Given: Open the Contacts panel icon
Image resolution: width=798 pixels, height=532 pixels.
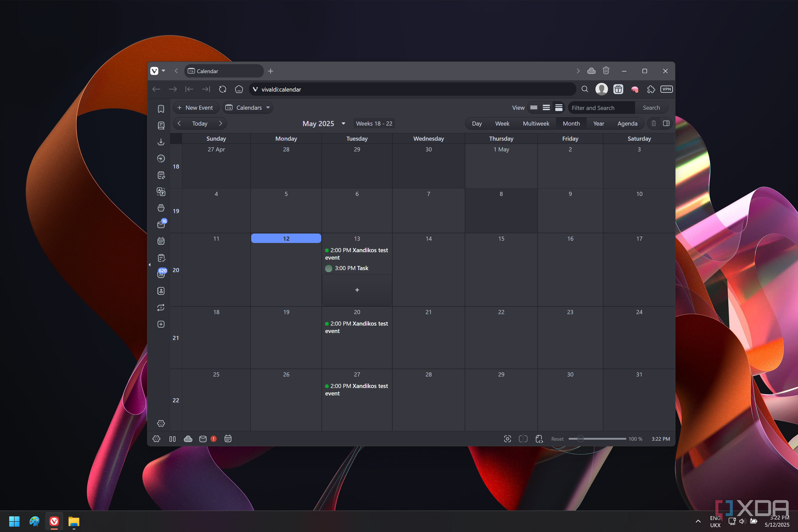Looking at the screenshot, I should tap(161, 291).
